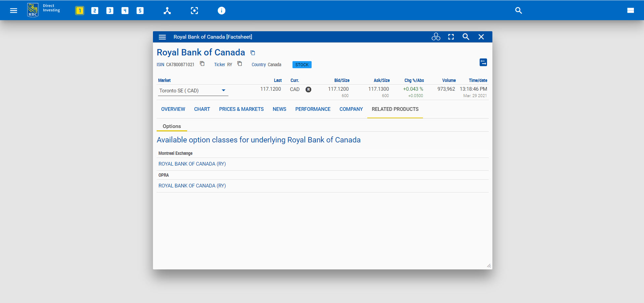The height and width of the screenshot is (303, 644).
Task: Open the information icon in top bar
Action: point(221,10)
